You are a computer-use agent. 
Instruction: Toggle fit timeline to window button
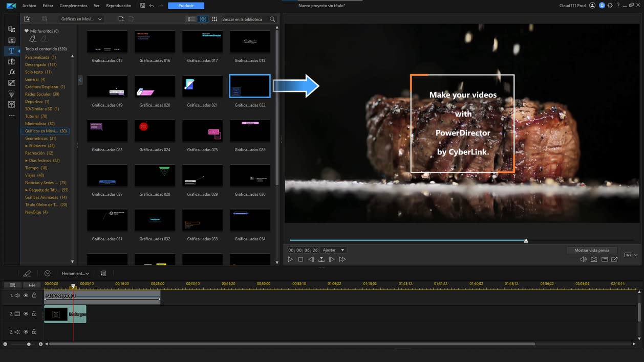click(x=32, y=285)
